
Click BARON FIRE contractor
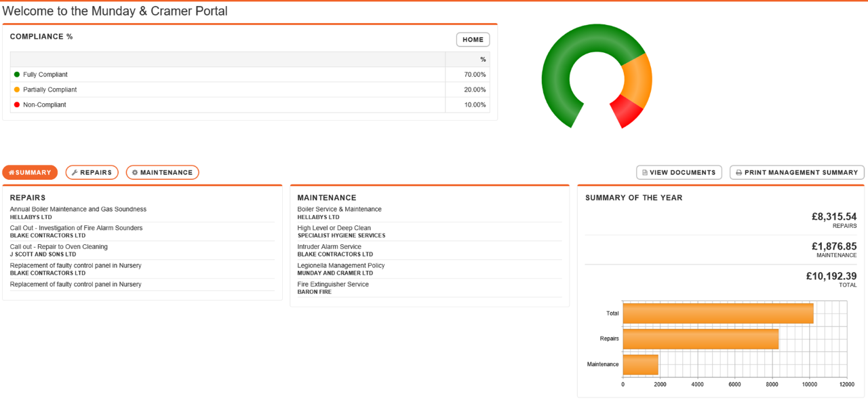pyautogui.click(x=315, y=292)
